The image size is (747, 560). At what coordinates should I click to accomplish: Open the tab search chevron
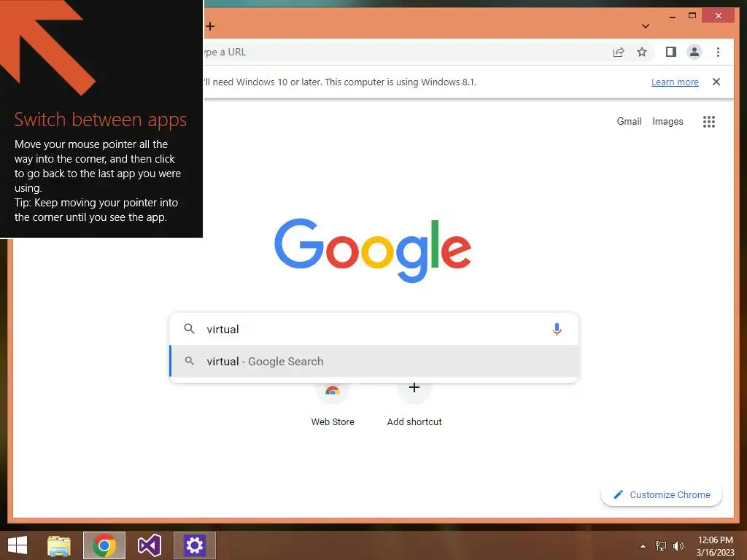(646, 26)
